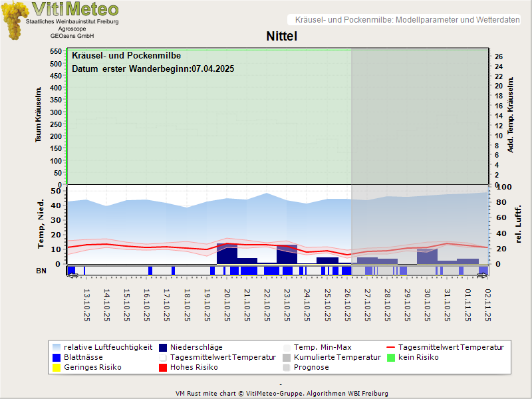Click the Niederschläge dark blue legend icon
Viewport: 532px width, 399px height.
pos(163,347)
